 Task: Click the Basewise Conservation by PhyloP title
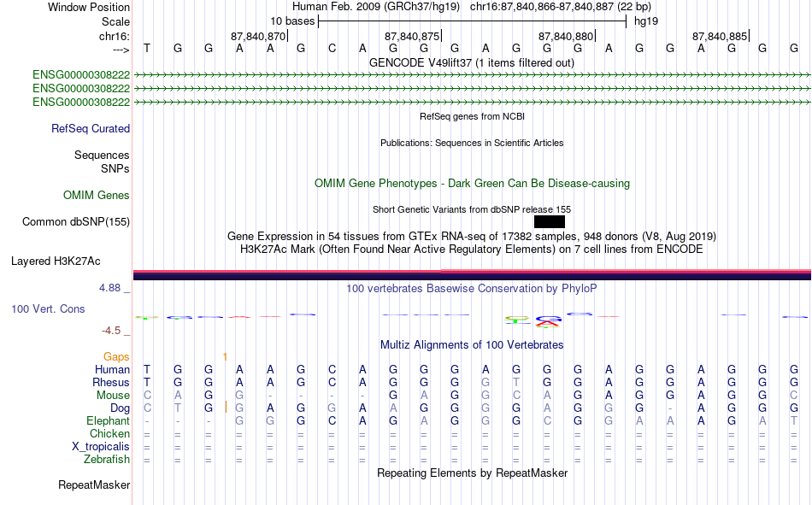point(472,289)
